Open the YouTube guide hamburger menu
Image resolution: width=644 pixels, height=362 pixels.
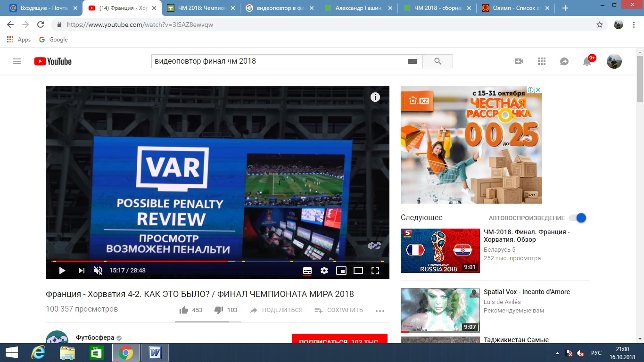17,61
